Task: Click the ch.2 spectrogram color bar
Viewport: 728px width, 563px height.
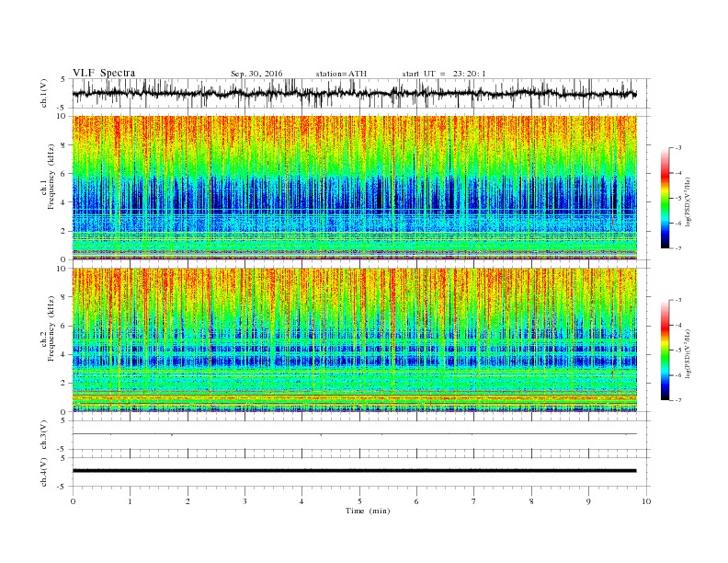Action: tap(665, 350)
